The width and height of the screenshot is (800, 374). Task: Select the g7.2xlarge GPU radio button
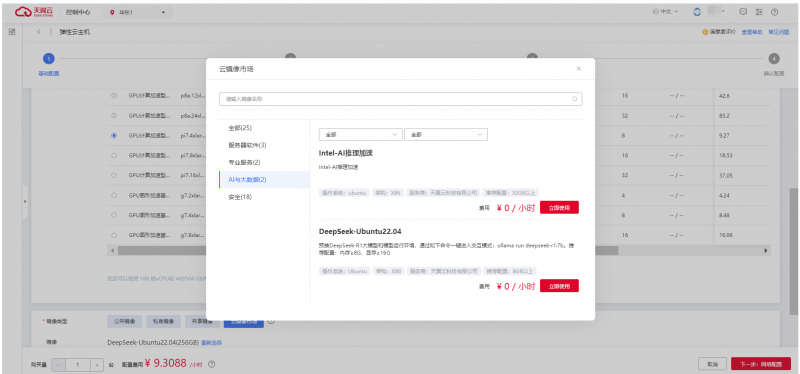click(x=114, y=195)
